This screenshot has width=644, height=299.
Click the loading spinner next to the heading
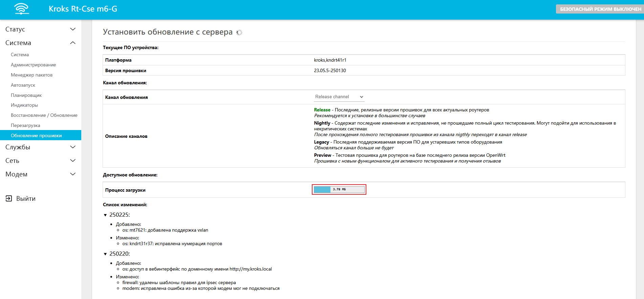(x=239, y=33)
